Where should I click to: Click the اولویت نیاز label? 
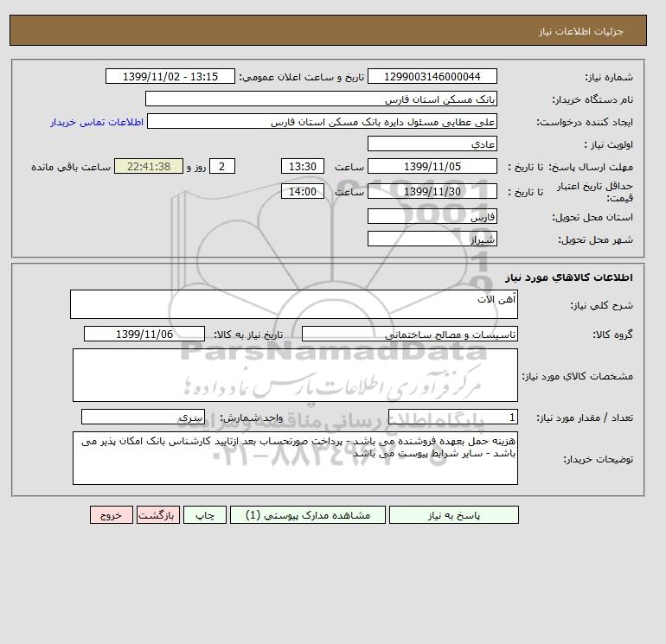click(608, 144)
